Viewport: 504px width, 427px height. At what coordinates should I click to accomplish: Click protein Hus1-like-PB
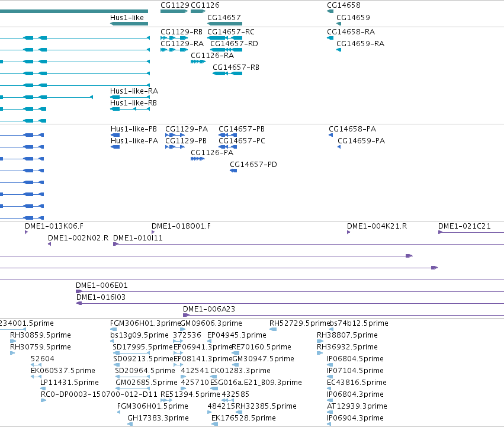click(x=134, y=129)
